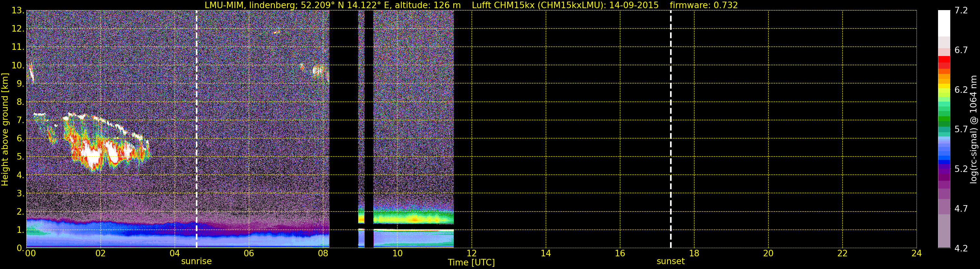Click the colorbar value label '6.7'
Screen dimensions: 980x269
point(961,50)
